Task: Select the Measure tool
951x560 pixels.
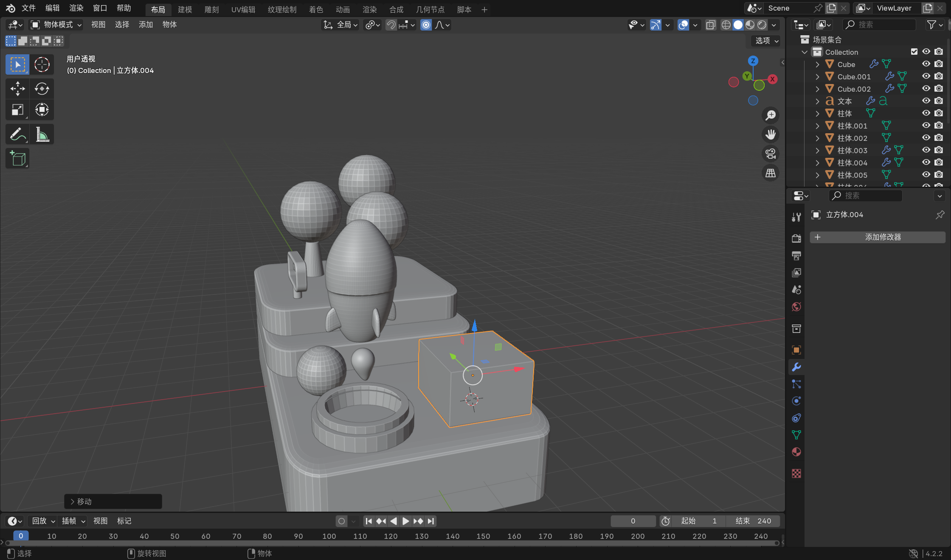Action: point(42,134)
